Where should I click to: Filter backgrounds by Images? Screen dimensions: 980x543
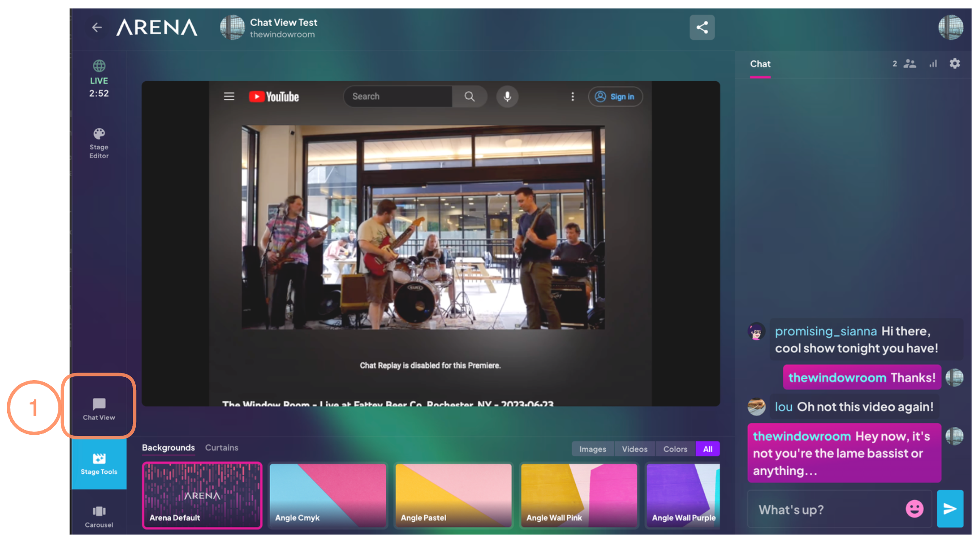[x=592, y=449]
